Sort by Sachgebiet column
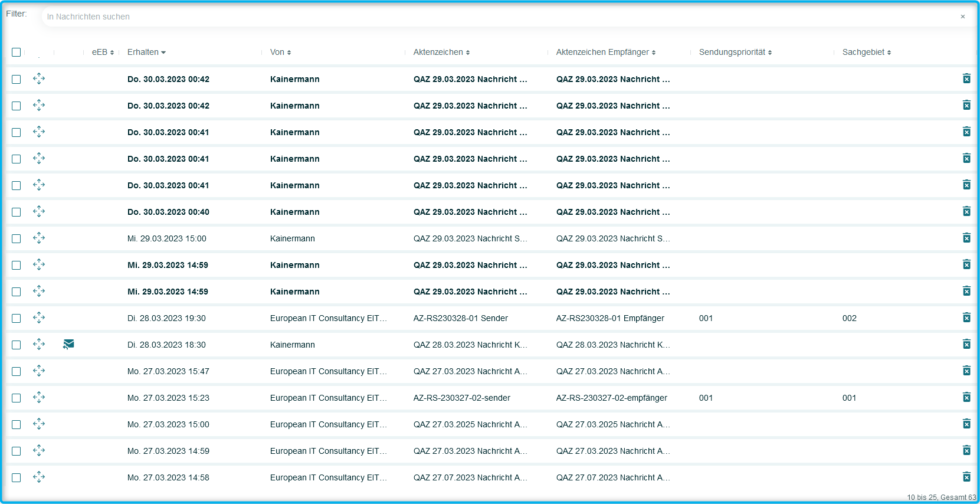 [867, 52]
